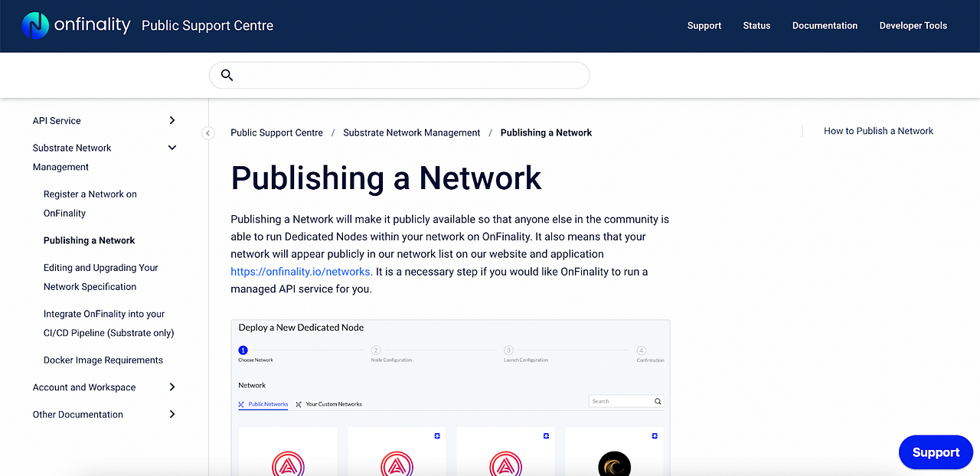Click Public Support Centre breadcrumb

tap(277, 132)
